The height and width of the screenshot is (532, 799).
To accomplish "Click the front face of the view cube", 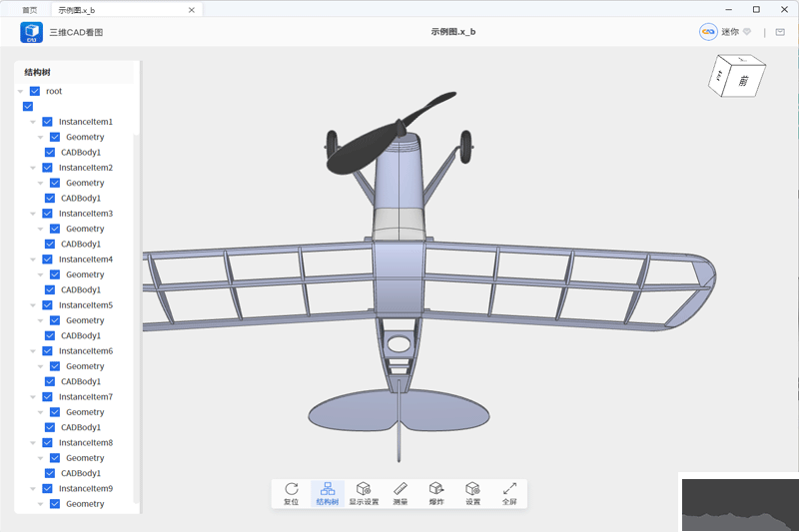I will pos(743,82).
